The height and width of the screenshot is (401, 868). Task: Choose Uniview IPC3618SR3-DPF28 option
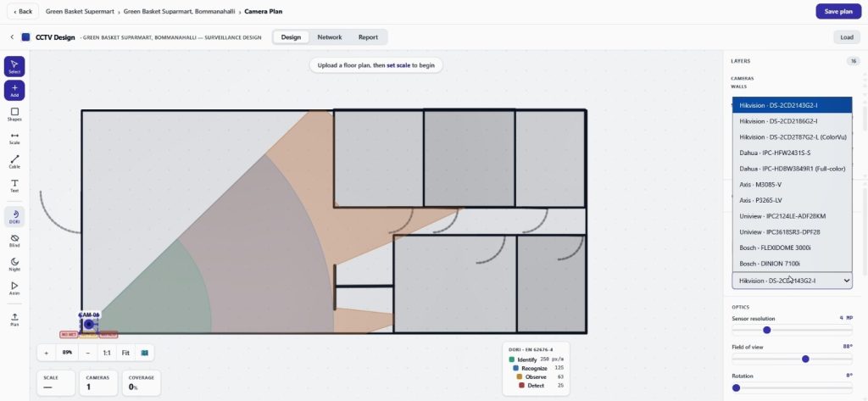click(793, 231)
